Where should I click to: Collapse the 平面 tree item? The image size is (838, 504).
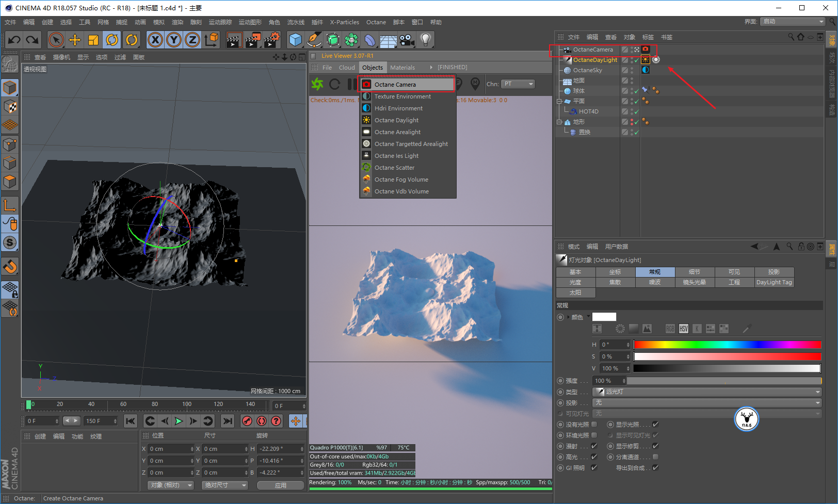559,101
